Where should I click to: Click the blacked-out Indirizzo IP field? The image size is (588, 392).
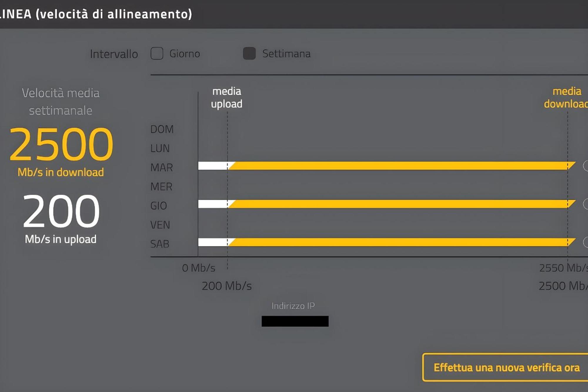point(295,321)
